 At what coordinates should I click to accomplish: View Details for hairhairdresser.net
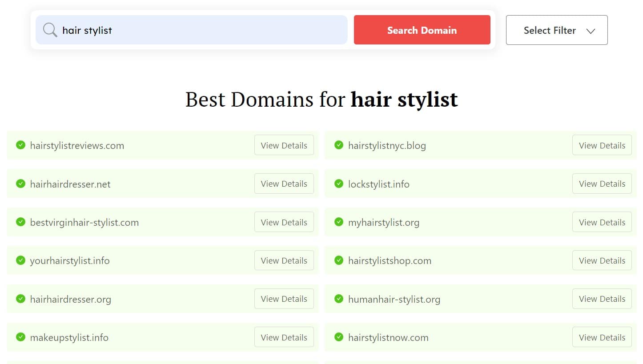coord(284,184)
